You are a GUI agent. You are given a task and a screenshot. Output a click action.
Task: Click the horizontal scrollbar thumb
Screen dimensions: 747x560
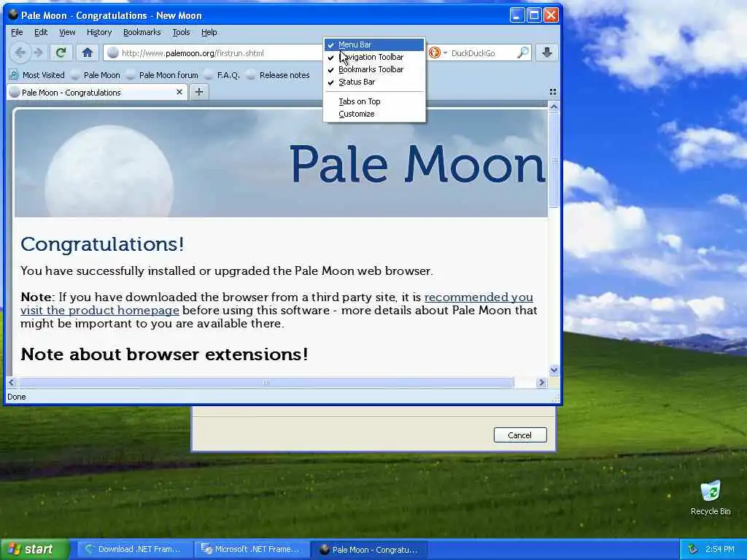click(x=266, y=382)
